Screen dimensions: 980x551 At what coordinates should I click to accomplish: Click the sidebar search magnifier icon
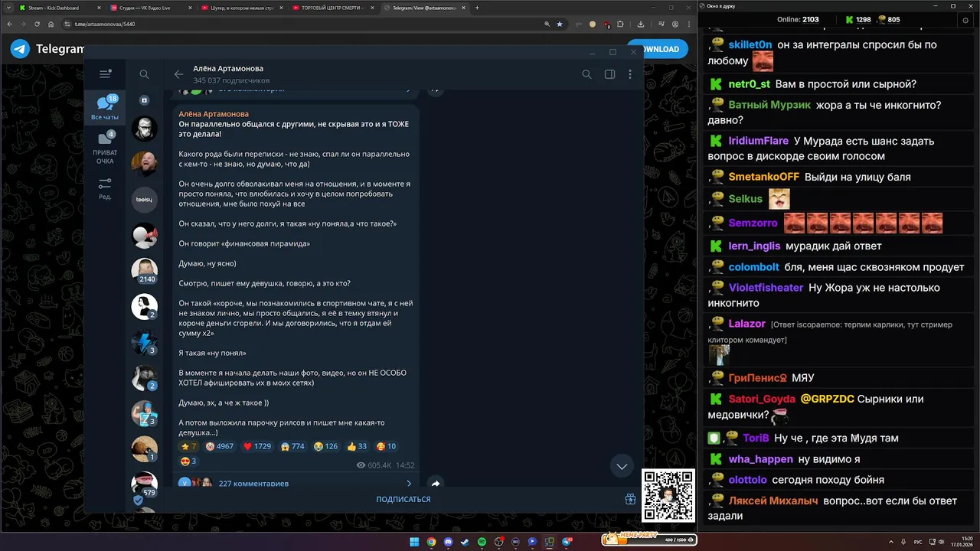coord(144,74)
